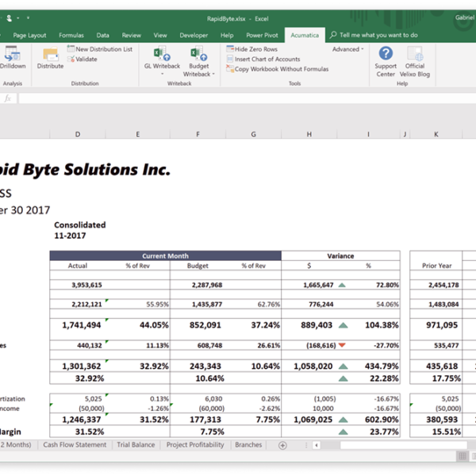Select column K header
The image size is (476, 476).
point(436,134)
